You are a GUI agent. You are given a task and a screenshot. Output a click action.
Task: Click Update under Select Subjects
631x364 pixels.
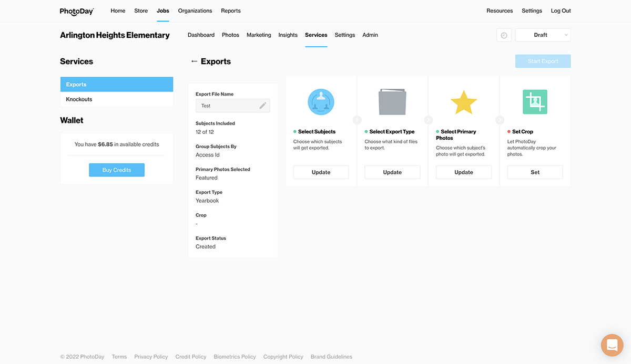coord(321,172)
